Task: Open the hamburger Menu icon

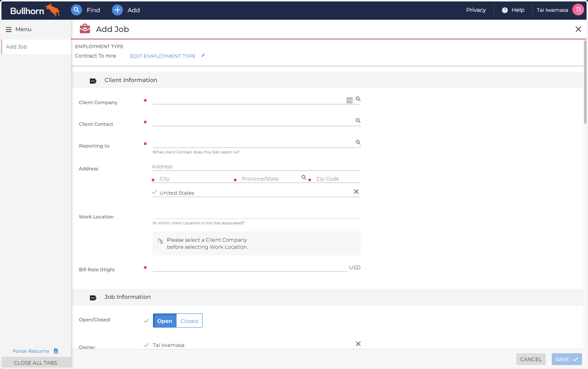Action: pos(8,29)
